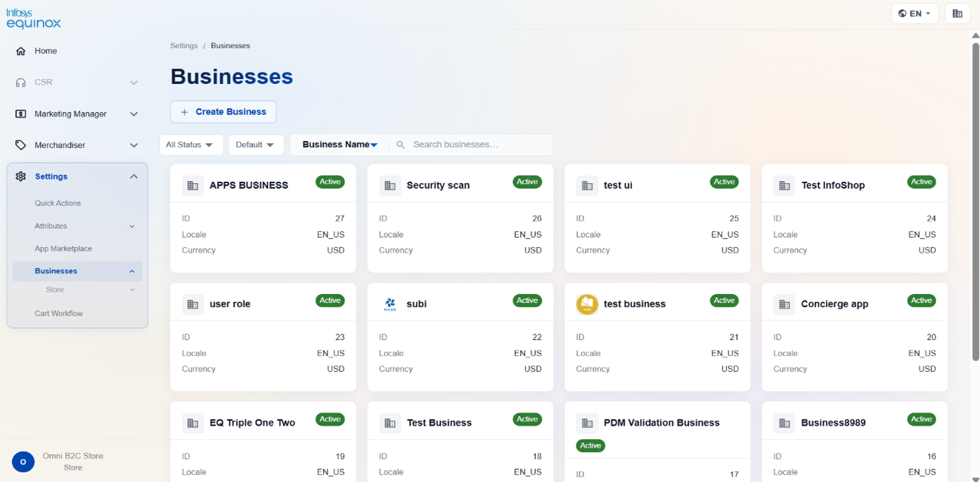
Task: Expand the Store submenu chevron
Action: pyautogui.click(x=132, y=290)
